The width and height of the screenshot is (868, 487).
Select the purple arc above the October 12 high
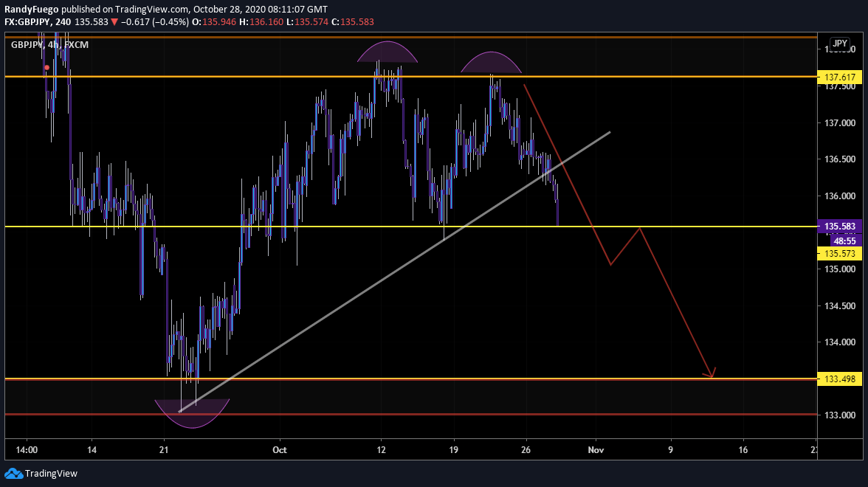point(387,52)
